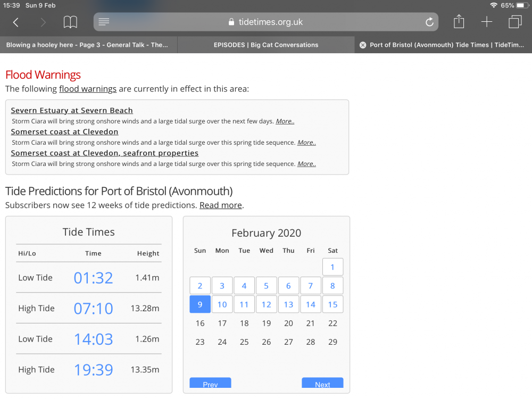Image resolution: width=532 pixels, height=399 pixels.
Task: Open the bookmarks book icon
Action: click(x=70, y=22)
